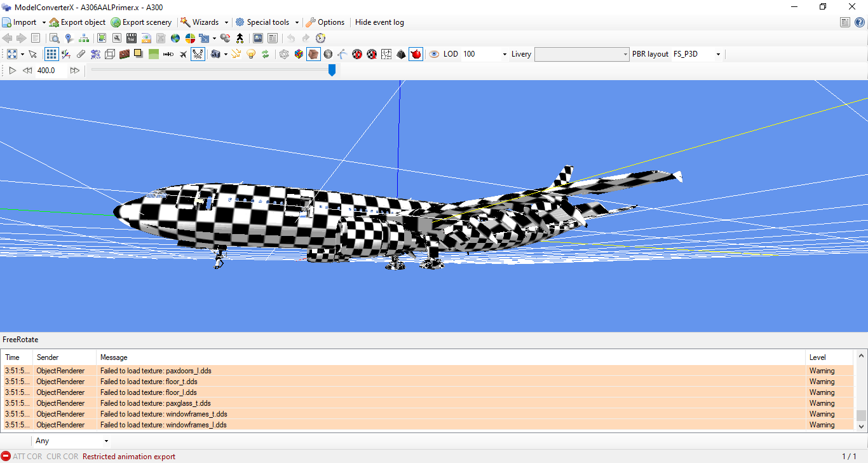Select the paperclip attach tool icon
This screenshot has height=463, width=868.
[x=81, y=54]
